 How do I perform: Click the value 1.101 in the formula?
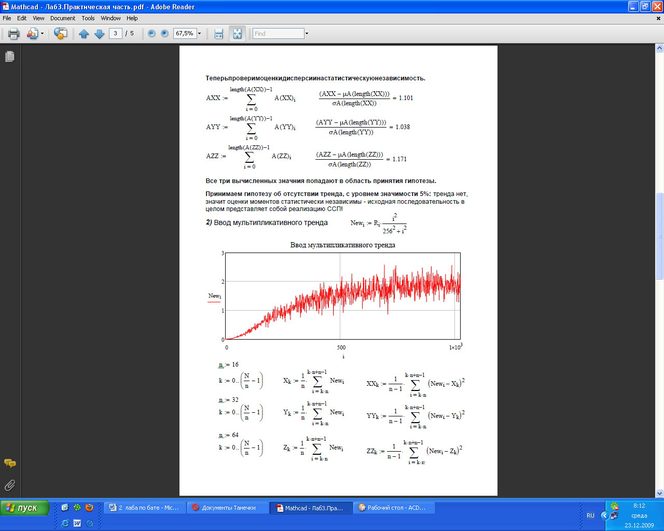point(406,98)
